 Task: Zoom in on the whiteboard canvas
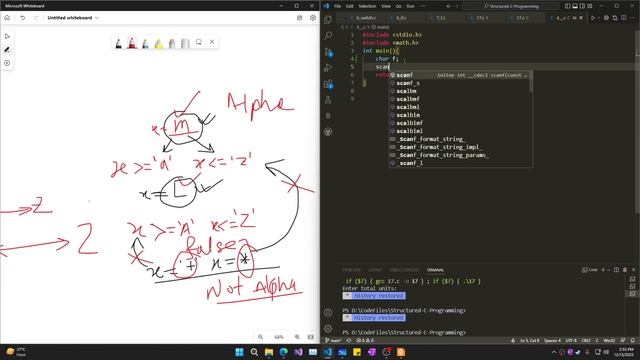[297, 337]
